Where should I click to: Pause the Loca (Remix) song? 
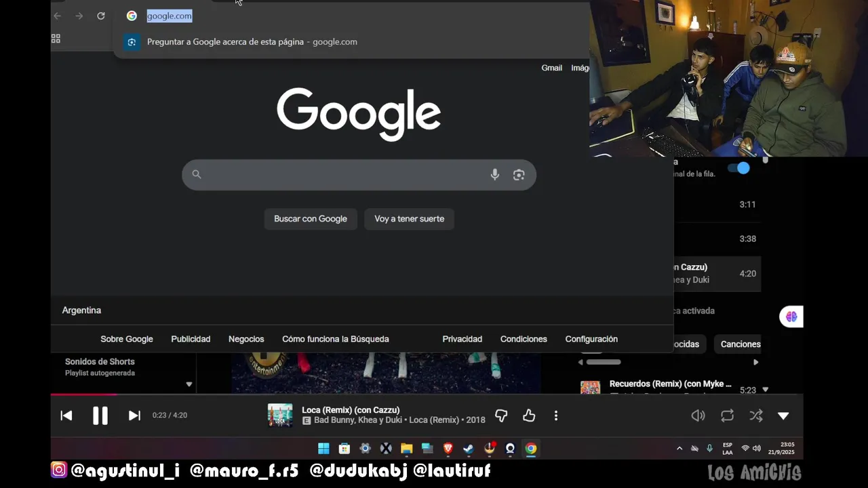coord(100,415)
